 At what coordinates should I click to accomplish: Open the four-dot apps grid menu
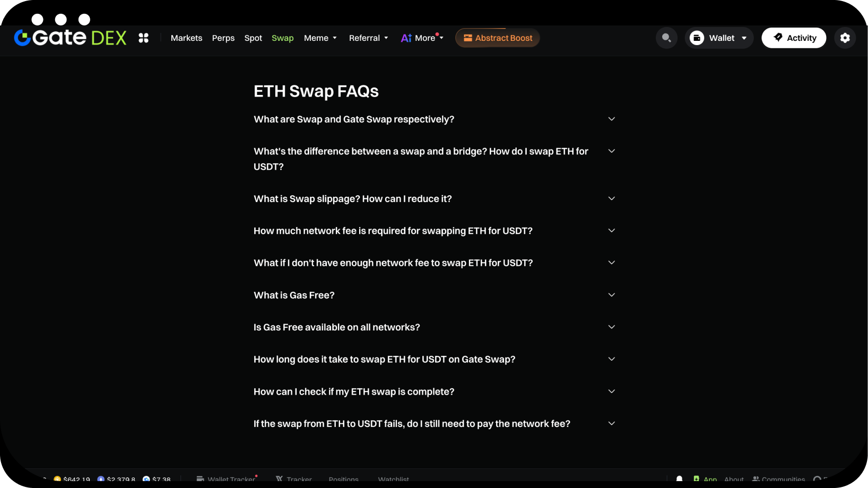coord(143,38)
